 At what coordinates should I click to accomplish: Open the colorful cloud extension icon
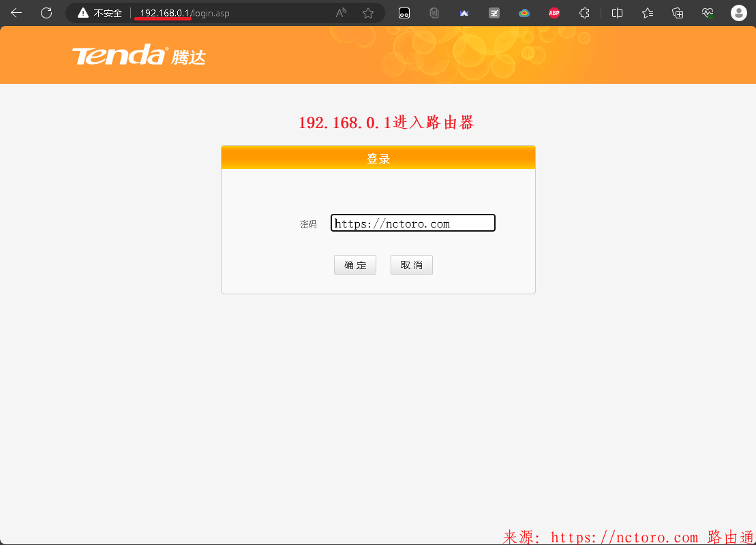tap(524, 14)
